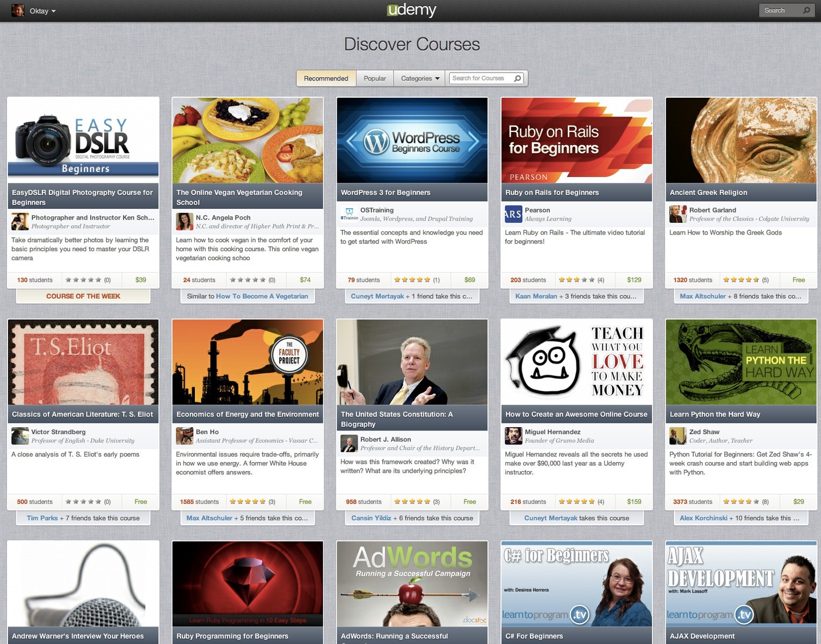Screen dimensions: 821x644
Task: Focus the Search for Courses field
Action: tap(486, 78)
